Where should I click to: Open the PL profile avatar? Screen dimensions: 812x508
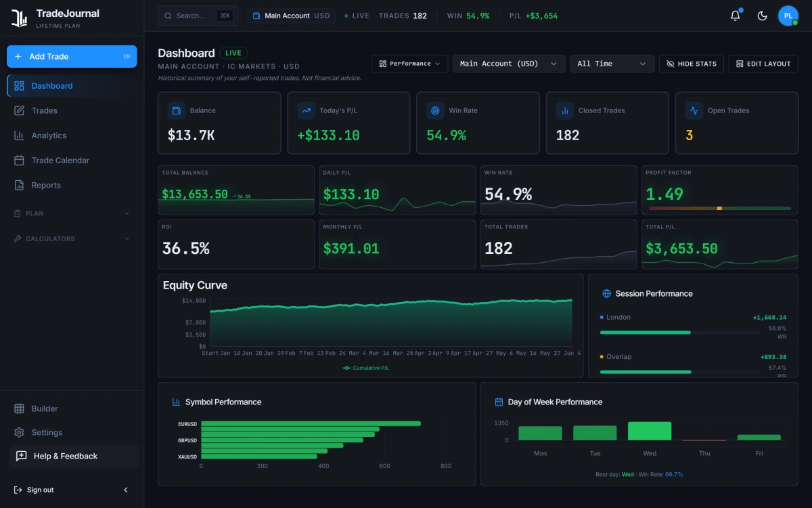click(788, 16)
